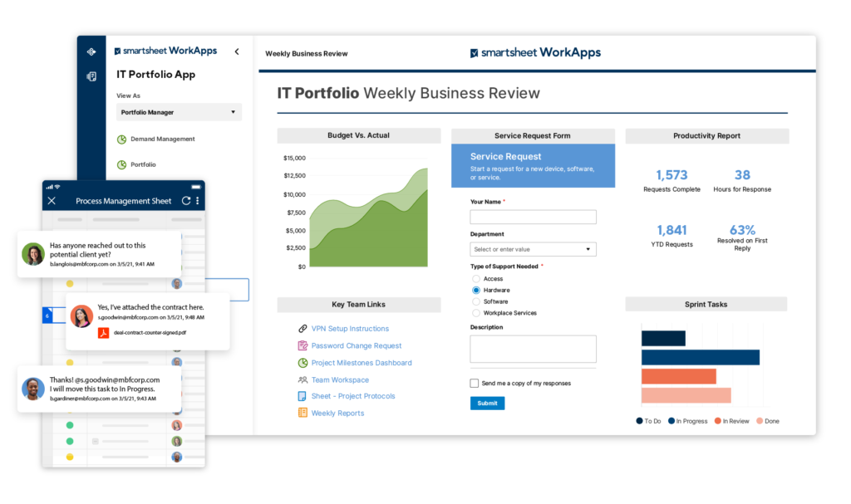Click the Smartsheet WorkApps logo in header
The height and width of the screenshot is (504, 851).
(x=535, y=52)
